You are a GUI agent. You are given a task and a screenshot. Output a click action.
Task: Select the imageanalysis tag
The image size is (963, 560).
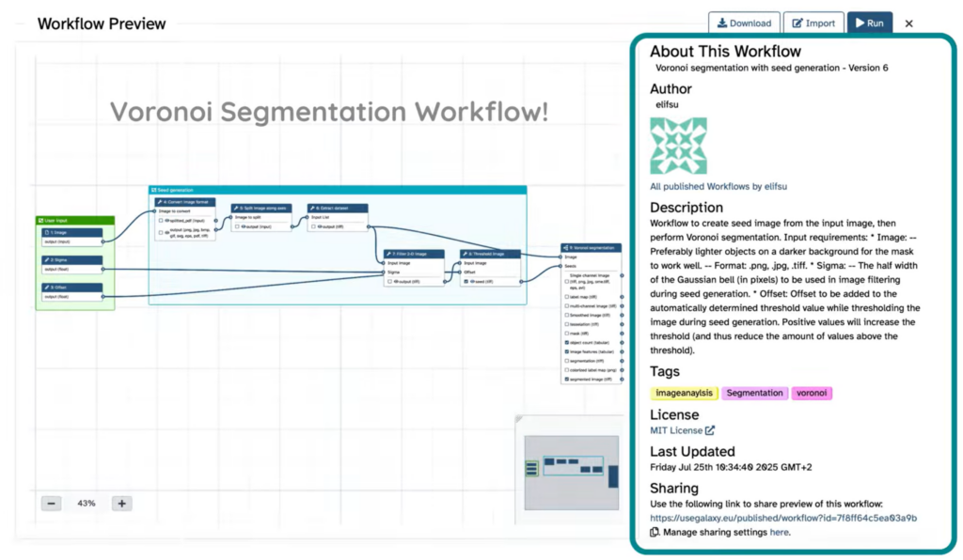tap(684, 393)
